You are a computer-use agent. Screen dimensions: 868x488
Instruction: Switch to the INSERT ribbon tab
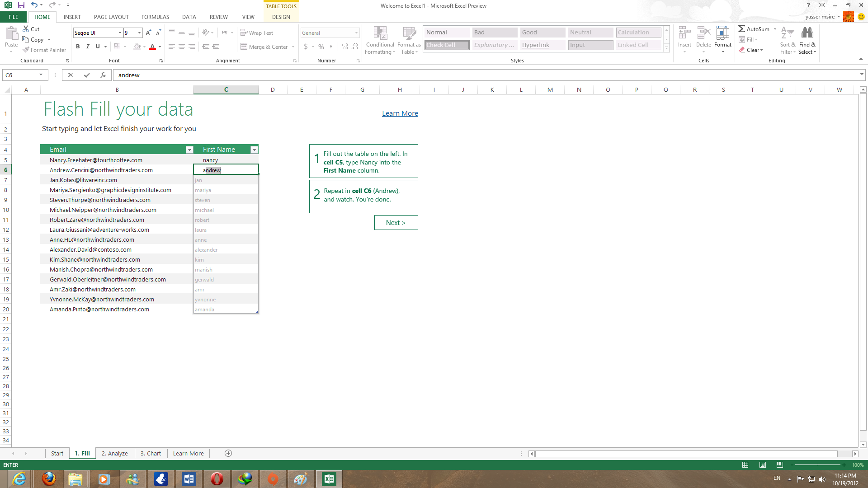tap(72, 17)
